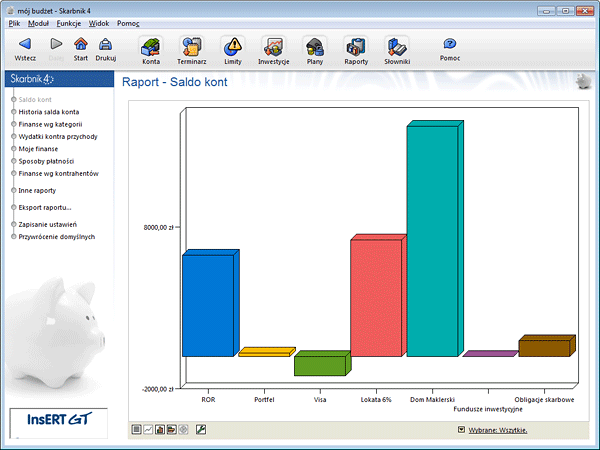Open the Pomoc help icon
This screenshot has height=450, width=600.
pos(450,45)
